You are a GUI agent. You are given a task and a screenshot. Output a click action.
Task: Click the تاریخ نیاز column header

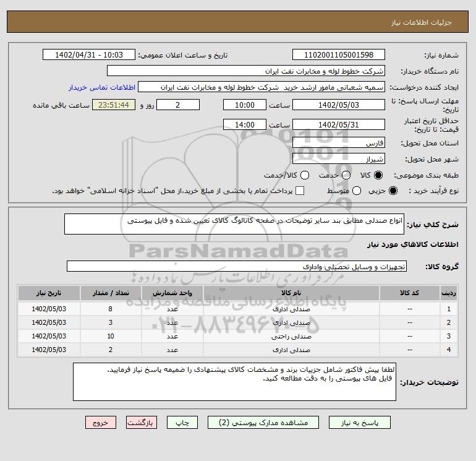[x=49, y=293]
